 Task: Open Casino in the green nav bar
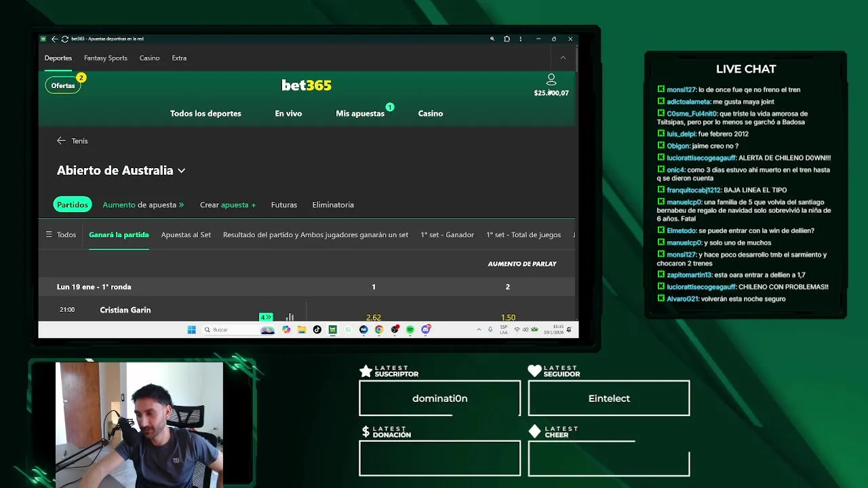pos(431,113)
